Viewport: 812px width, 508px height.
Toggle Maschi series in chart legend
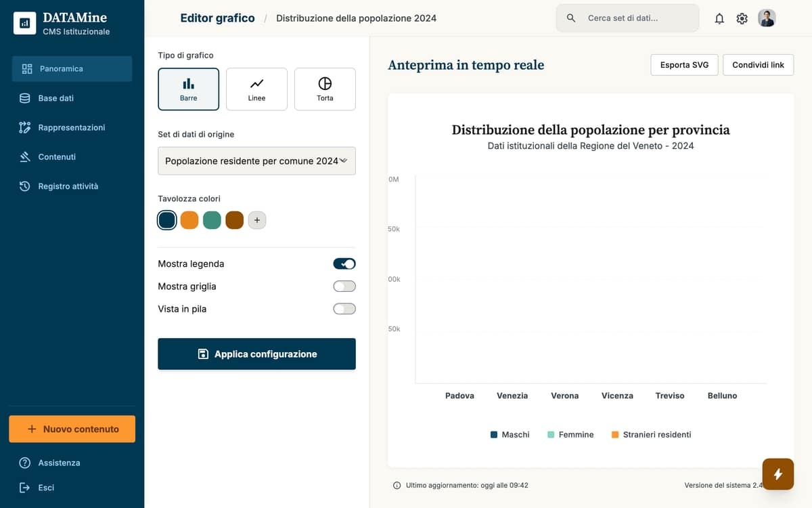[x=510, y=435]
